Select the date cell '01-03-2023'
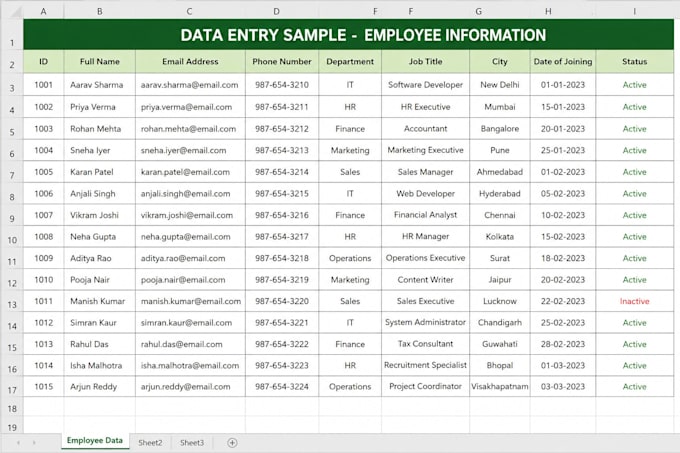This screenshot has height=453, width=680. tap(563, 365)
